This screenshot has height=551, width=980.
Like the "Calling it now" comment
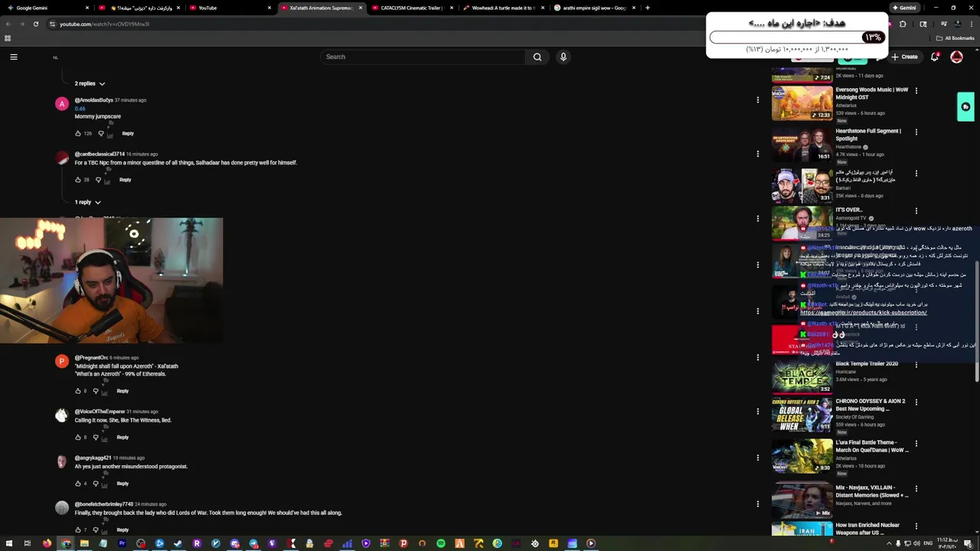pyautogui.click(x=78, y=438)
